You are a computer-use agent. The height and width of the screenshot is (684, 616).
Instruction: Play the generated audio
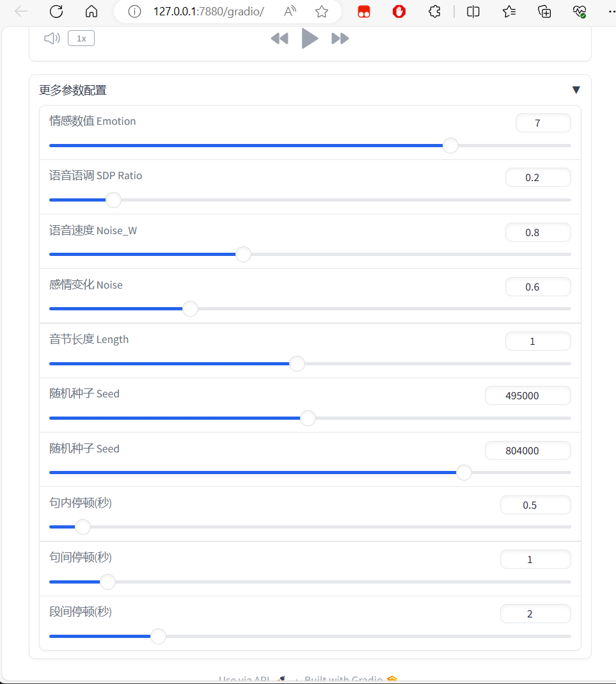click(310, 38)
